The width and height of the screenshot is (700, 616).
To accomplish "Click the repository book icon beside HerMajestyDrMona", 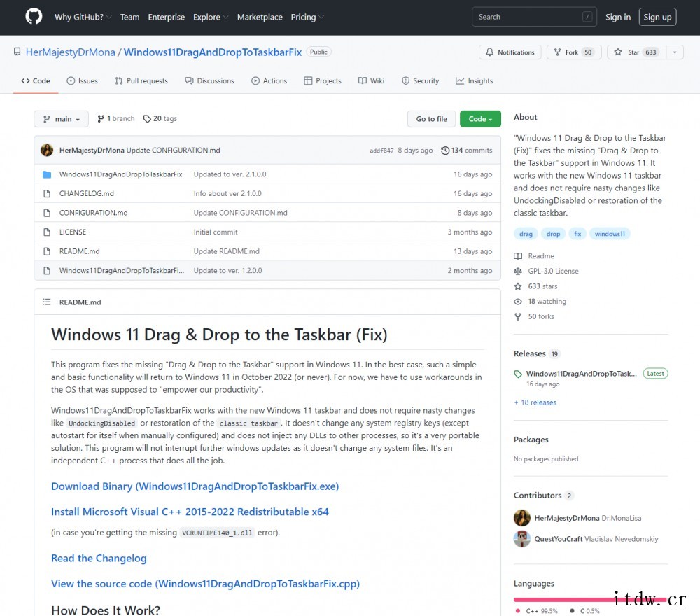I will point(17,52).
